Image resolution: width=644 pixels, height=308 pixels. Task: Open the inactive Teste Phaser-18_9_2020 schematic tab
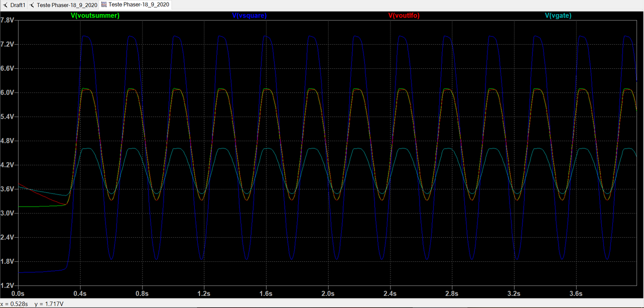(x=62, y=5)
